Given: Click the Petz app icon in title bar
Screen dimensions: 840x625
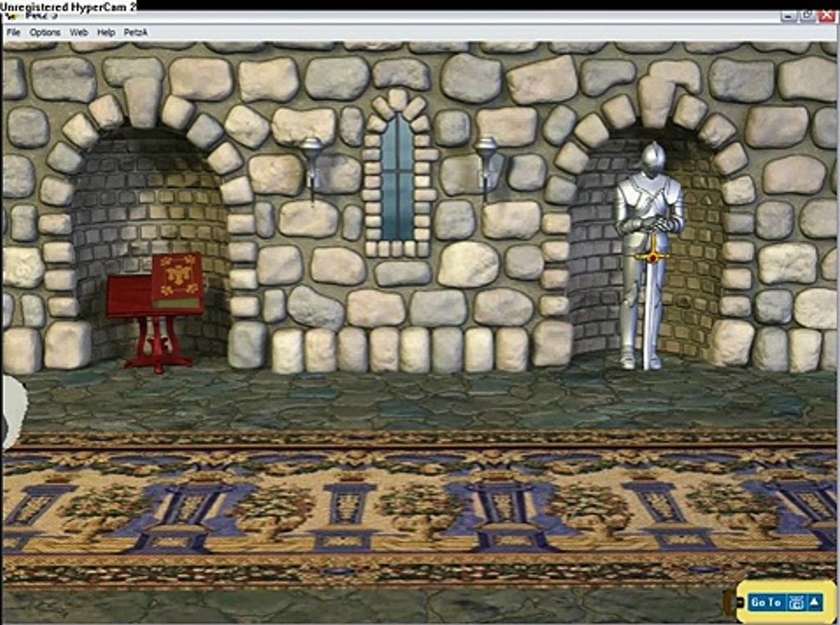Looking at the screenshot, I should pyautogui.click(x=10, y=16).
